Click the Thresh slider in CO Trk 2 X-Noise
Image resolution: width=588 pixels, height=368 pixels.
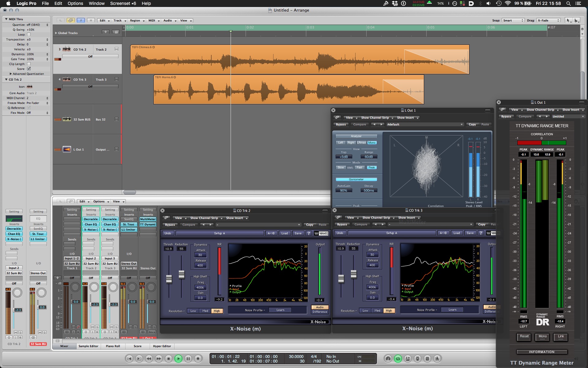(x=169, y=279)
